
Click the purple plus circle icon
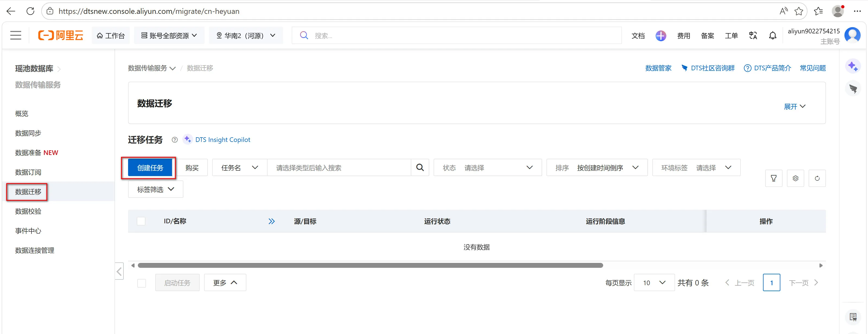click(x=661, y=35)
